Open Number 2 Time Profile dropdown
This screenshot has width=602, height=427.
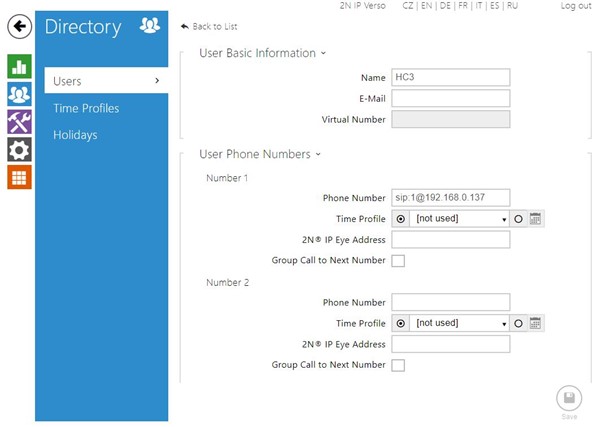click(460, 323)
